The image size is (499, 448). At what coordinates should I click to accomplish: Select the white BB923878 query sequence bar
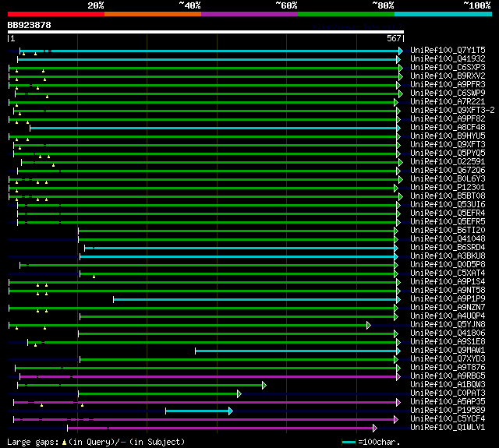[206, 32]
